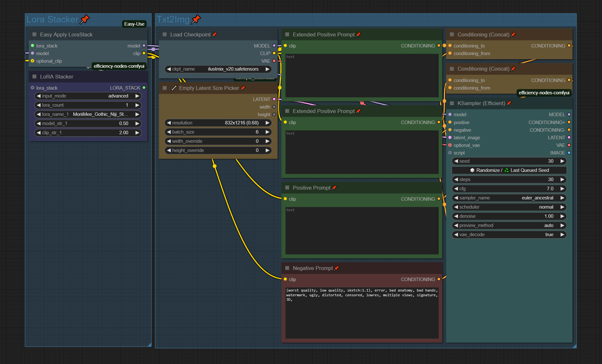Click the pin icon on Negative Prompt node
The height and width of the screenshot is (364, 602).
click(336, 268)
